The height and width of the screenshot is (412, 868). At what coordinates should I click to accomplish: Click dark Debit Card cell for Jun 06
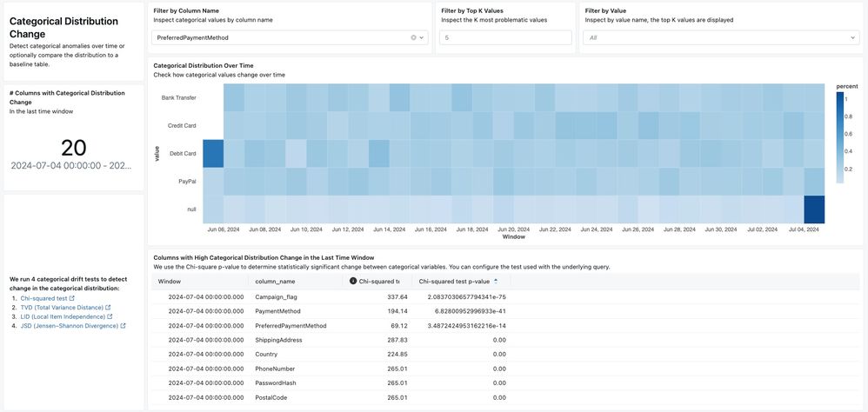coord(212,153)
